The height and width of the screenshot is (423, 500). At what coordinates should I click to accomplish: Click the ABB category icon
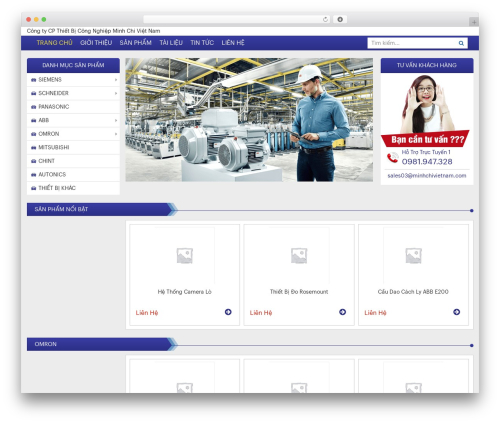(33, 120)
